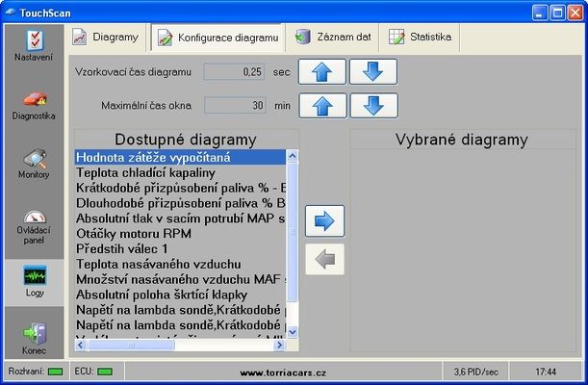Viewport: 588px width, 385px height.
Task: Switch to the Konfigurace diagramu tab
Action: point(217,38)
